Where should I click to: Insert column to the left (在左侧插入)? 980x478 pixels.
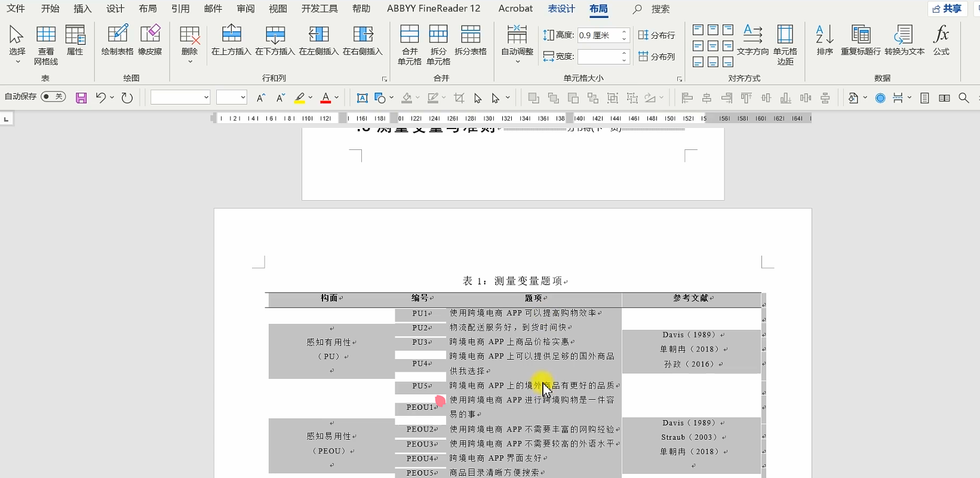click(319, 41)
